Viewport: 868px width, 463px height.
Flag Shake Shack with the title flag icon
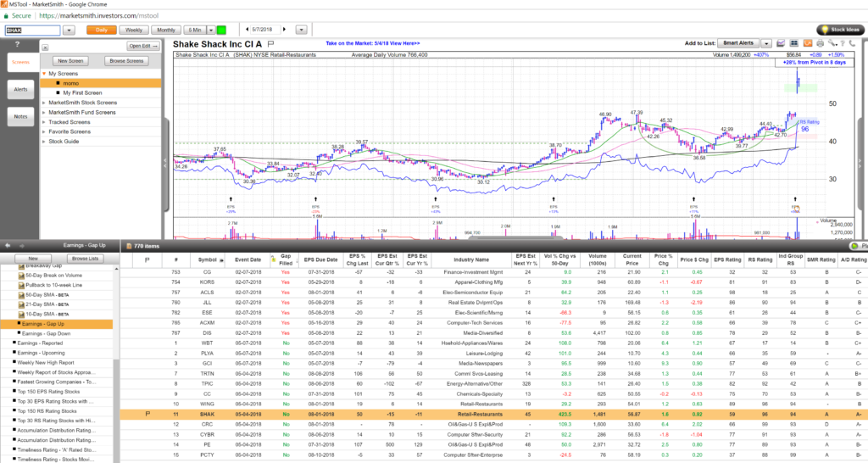pos(270,44)
